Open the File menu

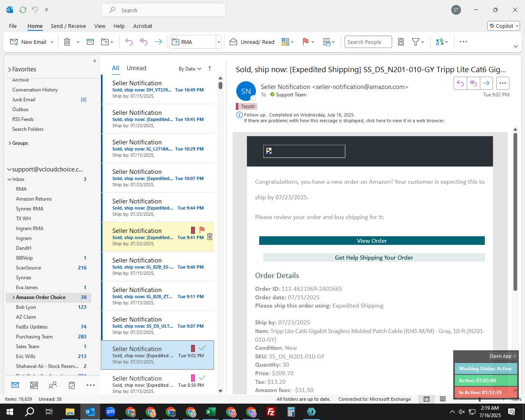coord(13,26)
